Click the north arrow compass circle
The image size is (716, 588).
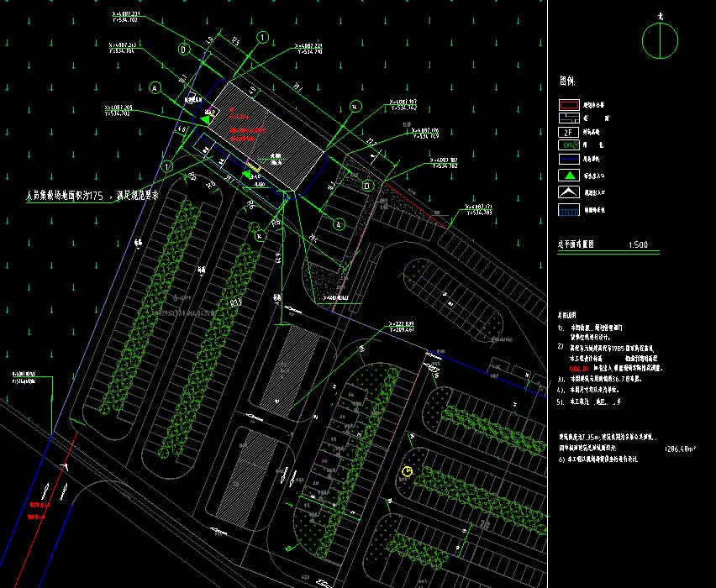coord(661,38)
